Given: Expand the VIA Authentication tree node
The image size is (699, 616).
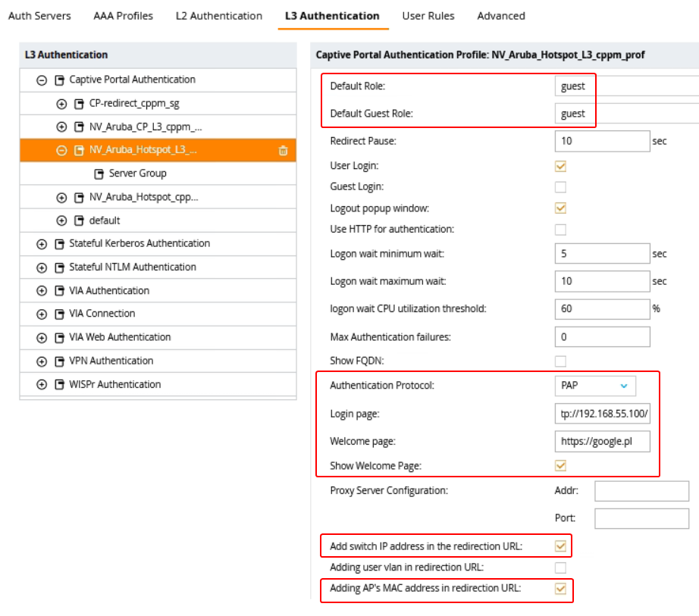Looking at the screenshot, I should (x=41, y=291).
